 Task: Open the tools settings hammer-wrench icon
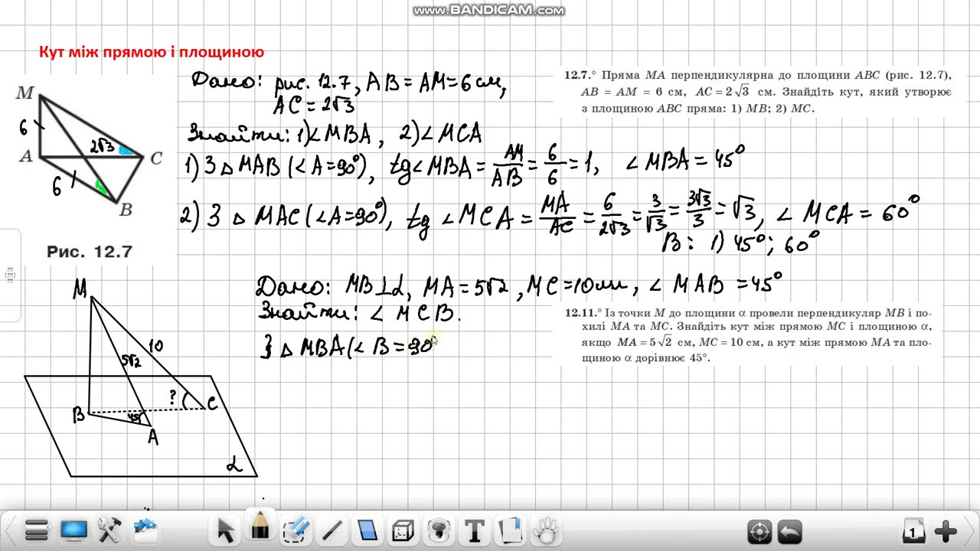pos(110,529)
